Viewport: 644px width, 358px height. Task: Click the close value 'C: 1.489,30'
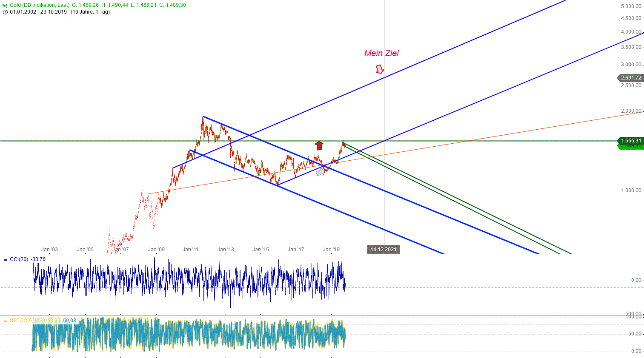pyautogui.click(x=172, y=5)
